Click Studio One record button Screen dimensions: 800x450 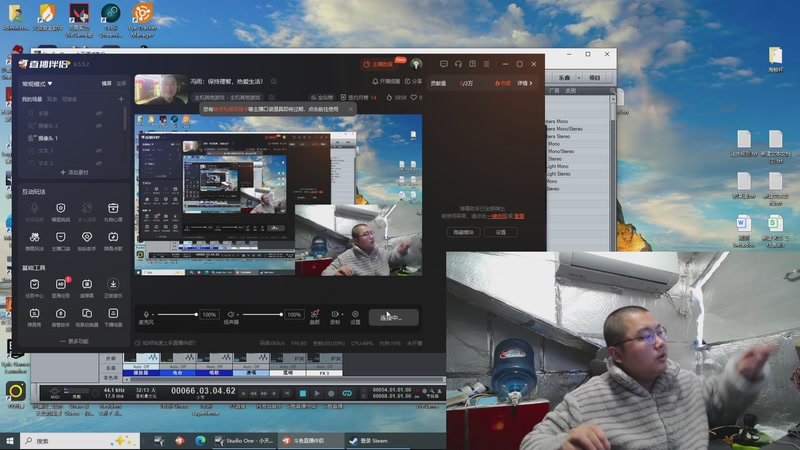[x=331, y=393]
